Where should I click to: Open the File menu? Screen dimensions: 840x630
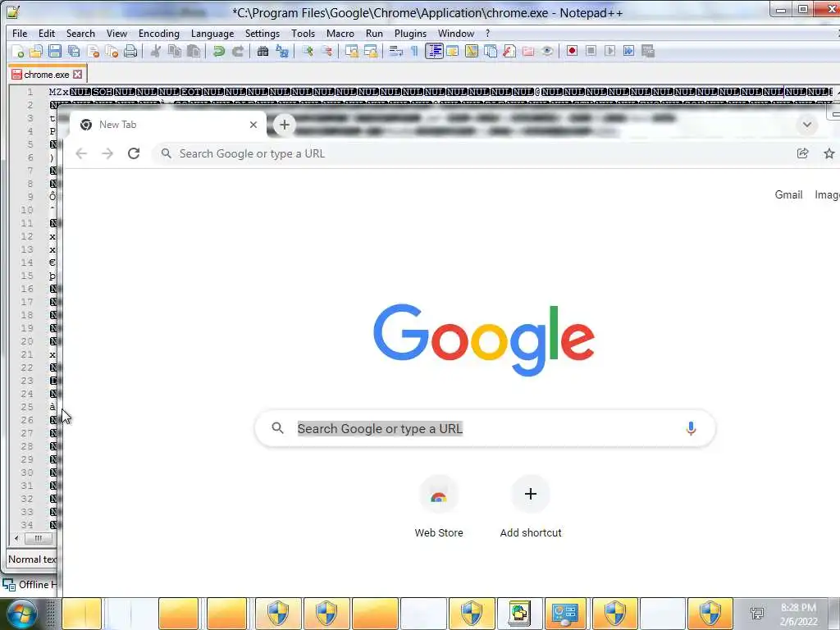click(x=20, y=33)
